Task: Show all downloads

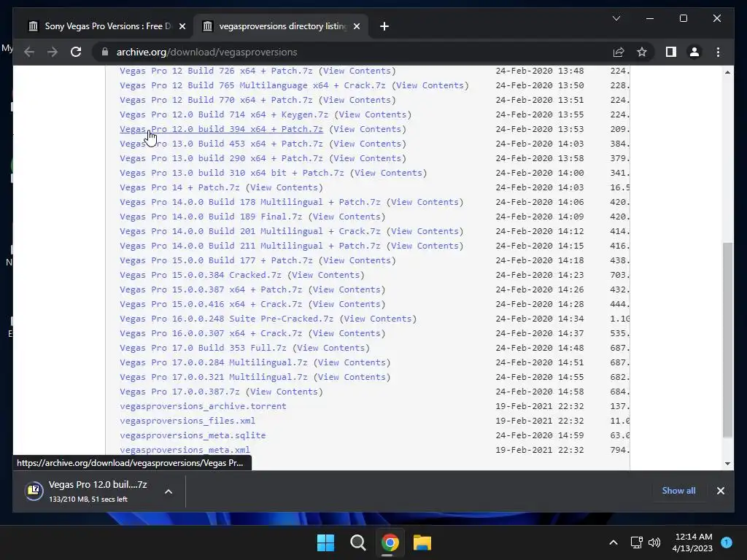Action: (x=678, y=491)
